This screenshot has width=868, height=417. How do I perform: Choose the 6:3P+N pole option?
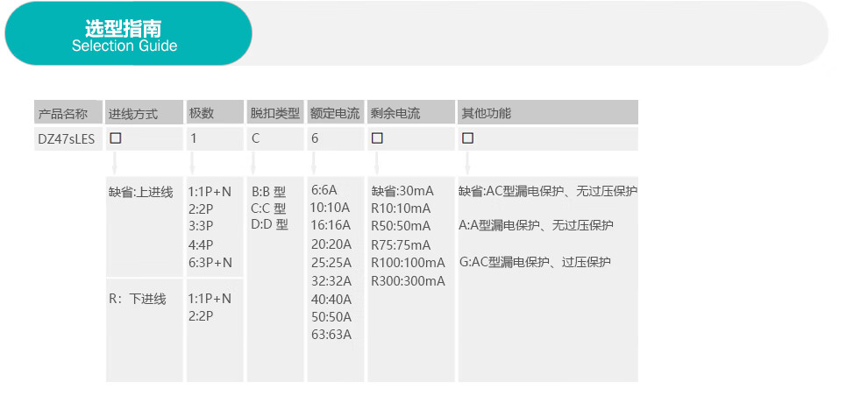tap(210, 263)
